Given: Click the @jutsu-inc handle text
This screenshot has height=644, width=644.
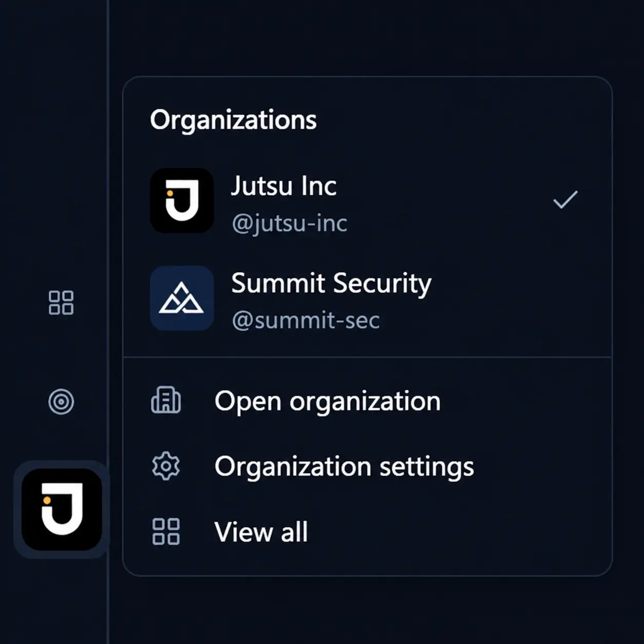Looking at the screenshot, I should (x=290, y=223).
